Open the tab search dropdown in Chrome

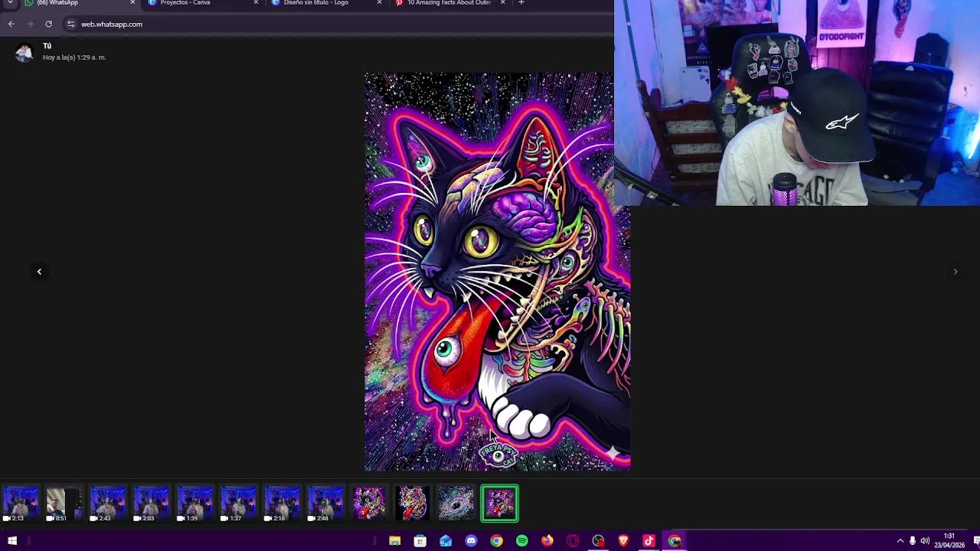(x=11, y=3)
